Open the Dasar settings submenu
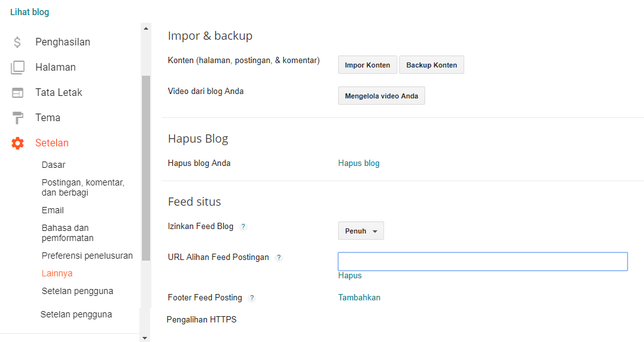This screenshot has width=644, height=342. [54, 165]
